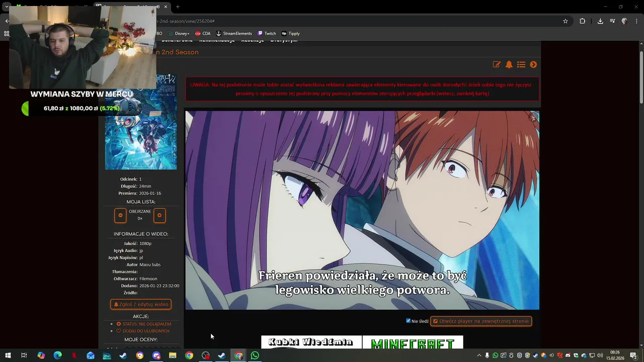The width and height of the screenshot is (644, 362).
Task: Decrease watched count with minus button
Action: [x=120, y=215]
